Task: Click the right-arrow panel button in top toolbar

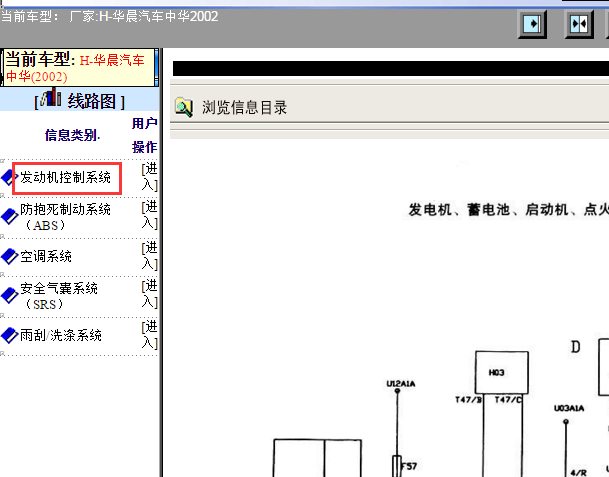Action: pyautogui.click(x=532, y=24)
